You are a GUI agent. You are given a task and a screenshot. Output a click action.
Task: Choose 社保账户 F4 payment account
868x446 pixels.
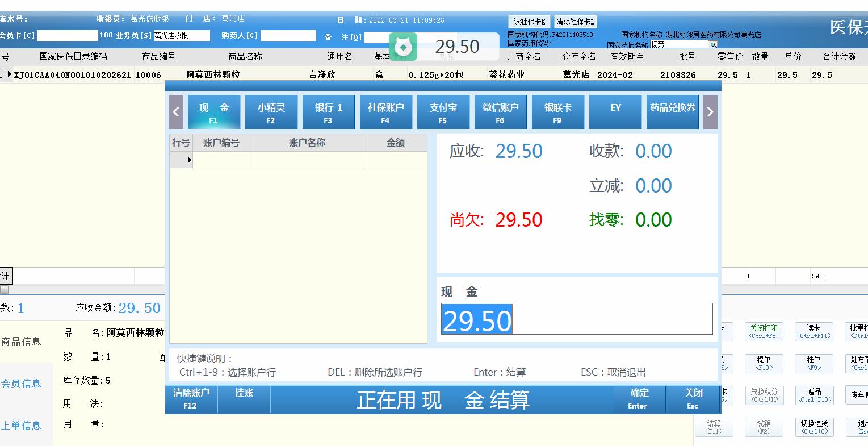[385, 112]
